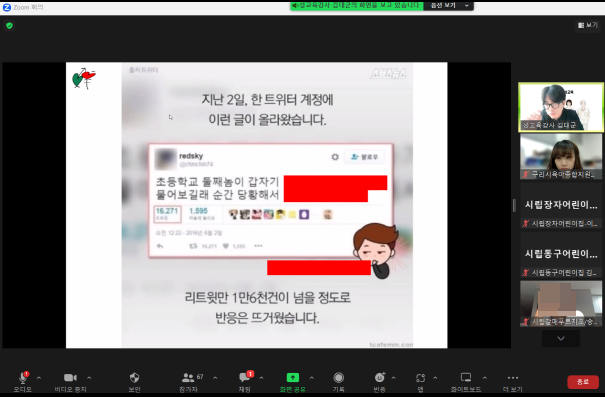Image resolution: width=605 pixels, height=397 pixels.
Task: Select the 성교육강사 김대군 video thumbnail
Action: 561,107
